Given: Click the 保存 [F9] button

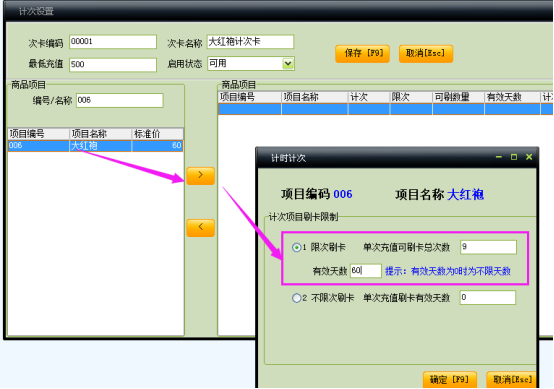Looking at the screenshot, I should [362, 54].
